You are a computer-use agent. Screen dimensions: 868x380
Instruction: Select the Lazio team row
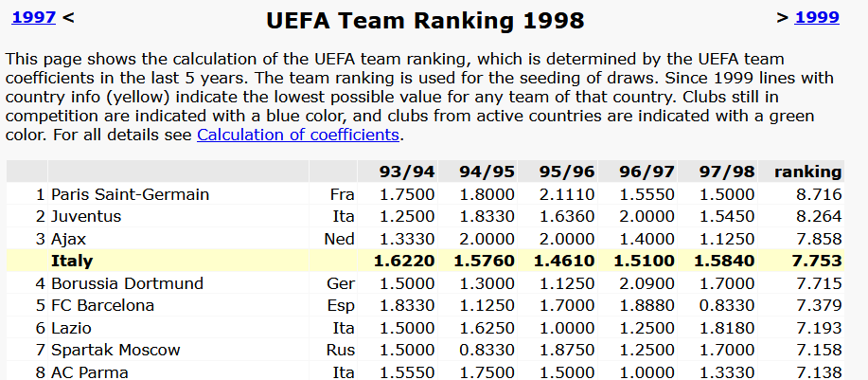(425, 328)
